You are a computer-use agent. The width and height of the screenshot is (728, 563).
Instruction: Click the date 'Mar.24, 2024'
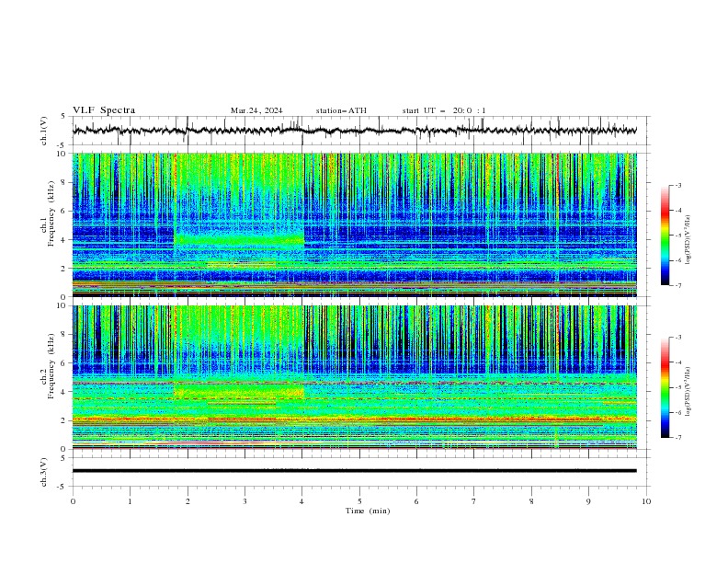[x=256, y=110]
